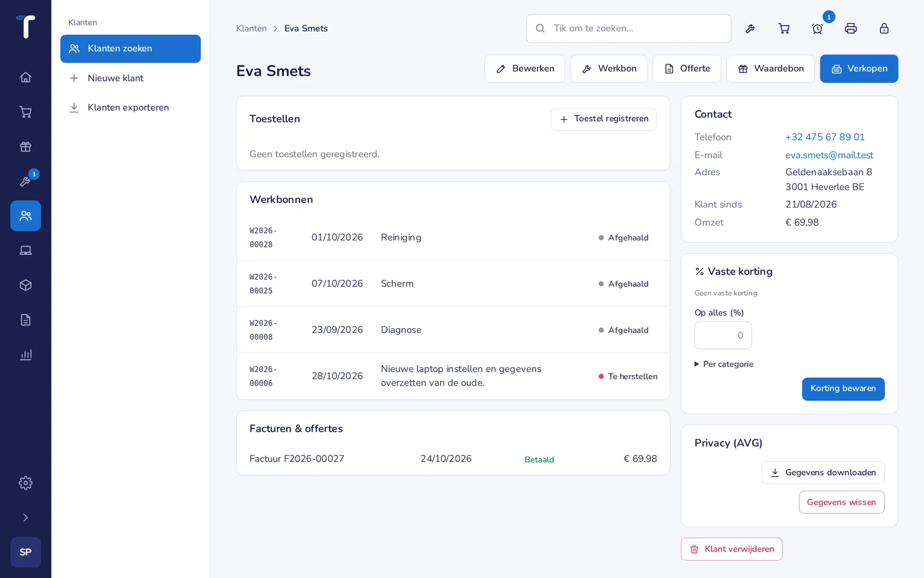Open Factuur F2026-00027 row
Screen dimensions: 924x578
pyautogui.click(x=453, y=459)
